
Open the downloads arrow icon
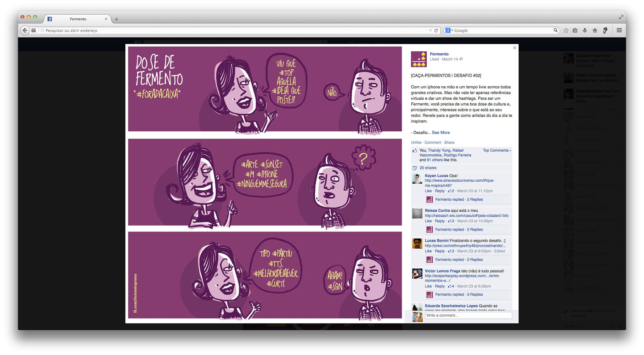[585, 31]
